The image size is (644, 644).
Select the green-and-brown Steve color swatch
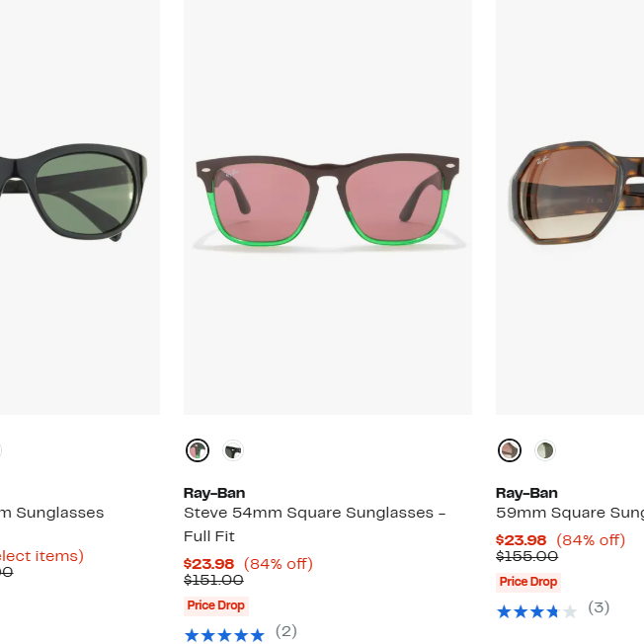[x=198, y=451]
